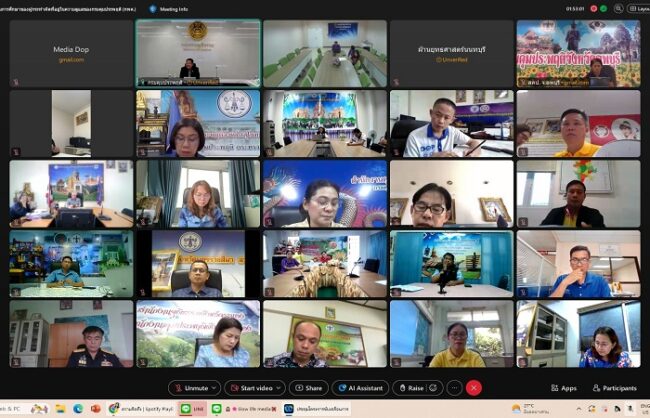
Task: Open the AI Assistant
Action: 361,388
